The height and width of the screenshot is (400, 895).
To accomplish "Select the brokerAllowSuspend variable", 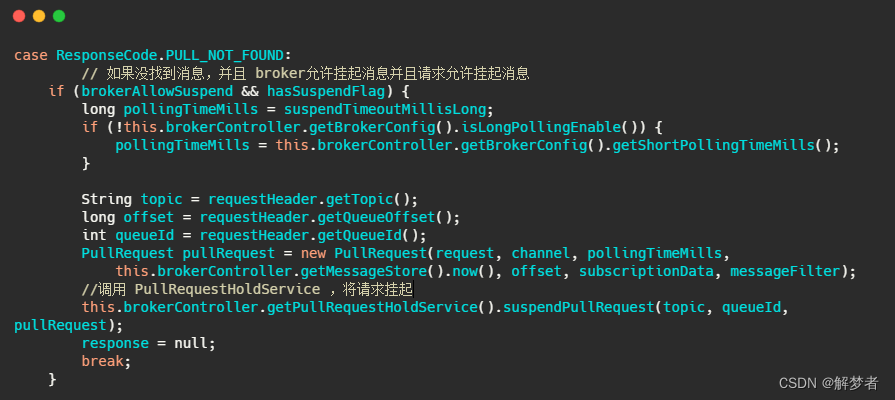I will click(x=157, y=91).
